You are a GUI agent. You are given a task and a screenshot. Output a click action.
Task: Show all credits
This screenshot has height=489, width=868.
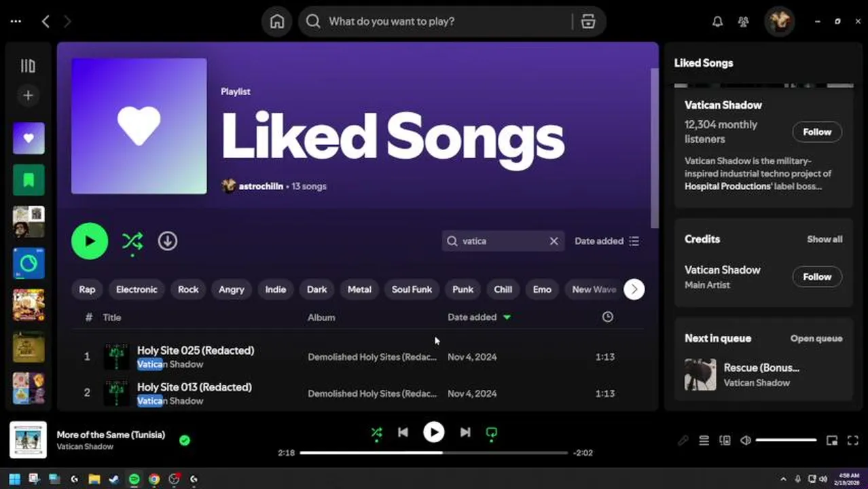pyautogui.click(x=825, y=239)
